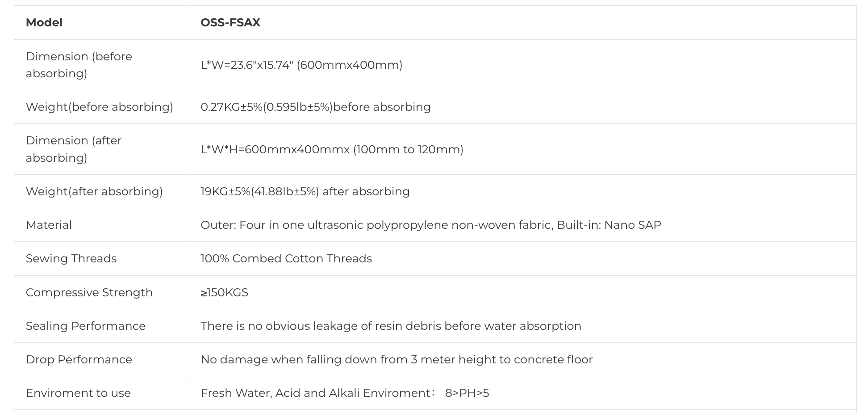
Task: Click the 0.27KG±5% weight value
Action: pos(315,107)
